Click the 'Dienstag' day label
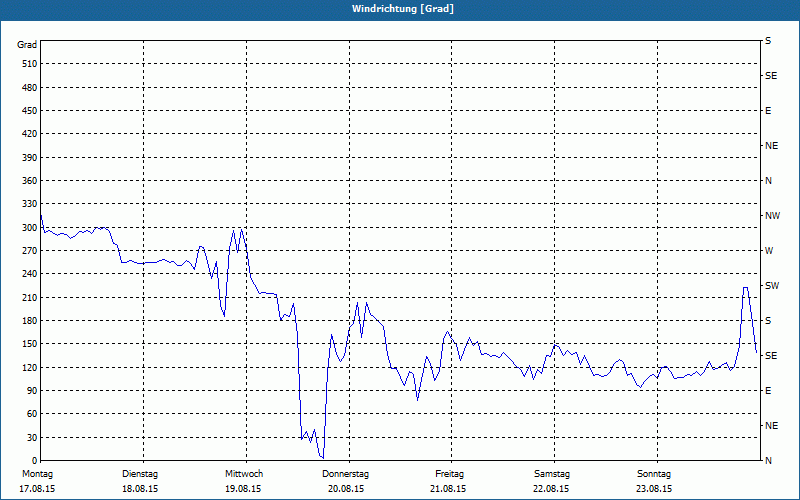This screenshot has width=800, height=500. [x=140, y=474]
